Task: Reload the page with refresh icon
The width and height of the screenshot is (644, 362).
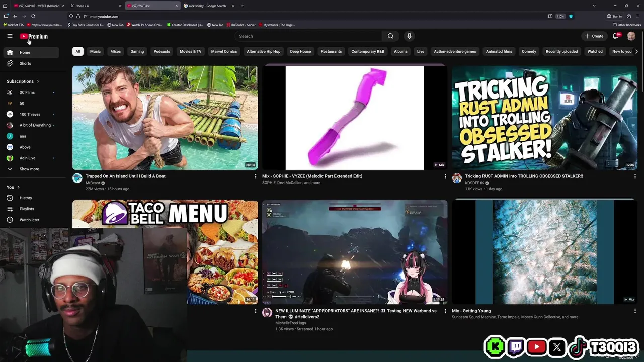Action: point(33,16)
